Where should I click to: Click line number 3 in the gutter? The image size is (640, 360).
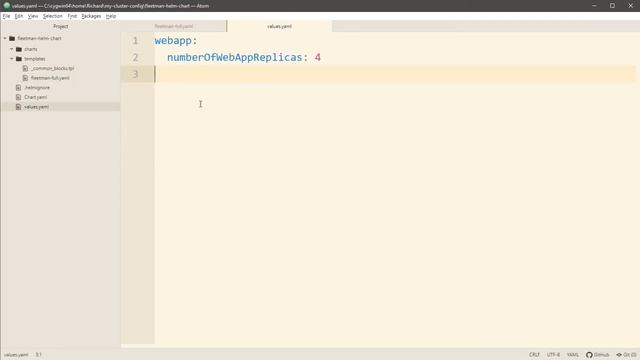(135, 74)
